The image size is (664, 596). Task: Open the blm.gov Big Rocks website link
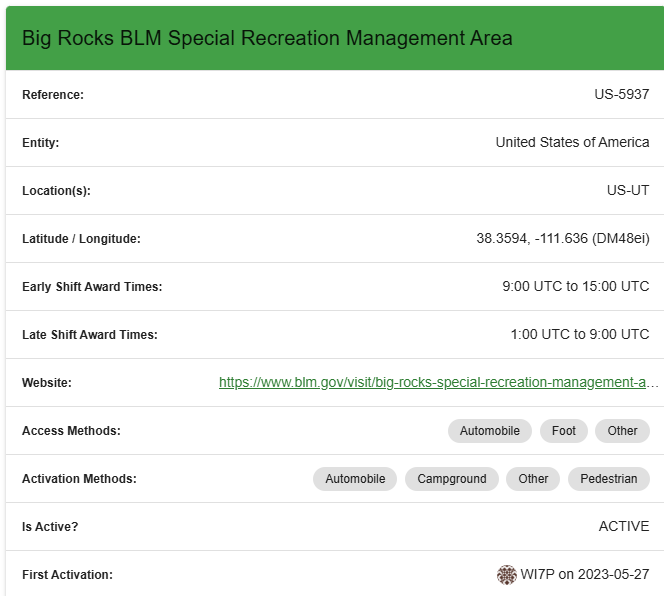point(439,383)
